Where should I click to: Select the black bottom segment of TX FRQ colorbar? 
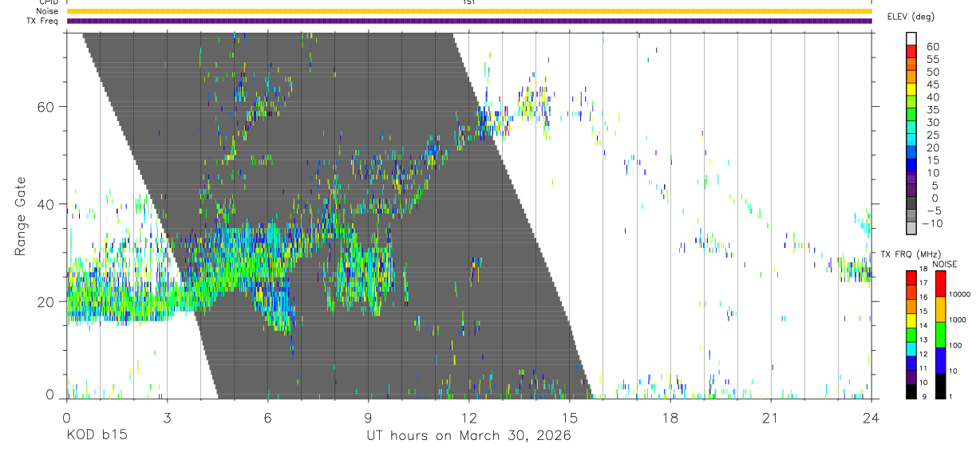[911, 391]
